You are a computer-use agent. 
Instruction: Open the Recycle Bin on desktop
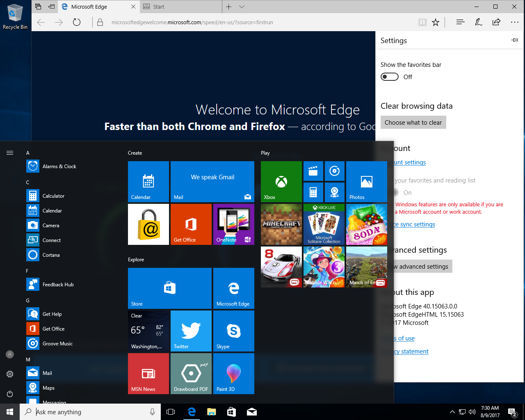tap(15, 16)
